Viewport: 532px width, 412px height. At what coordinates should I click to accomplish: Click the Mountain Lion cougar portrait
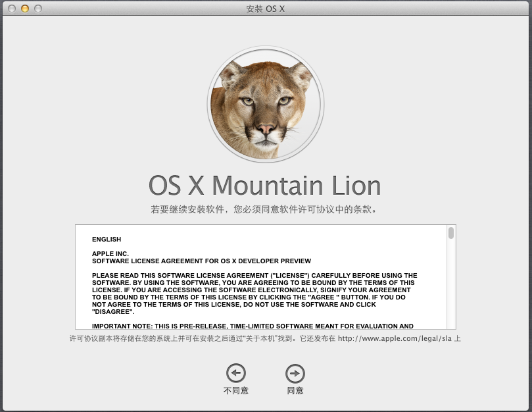click(x=266, y=105)
